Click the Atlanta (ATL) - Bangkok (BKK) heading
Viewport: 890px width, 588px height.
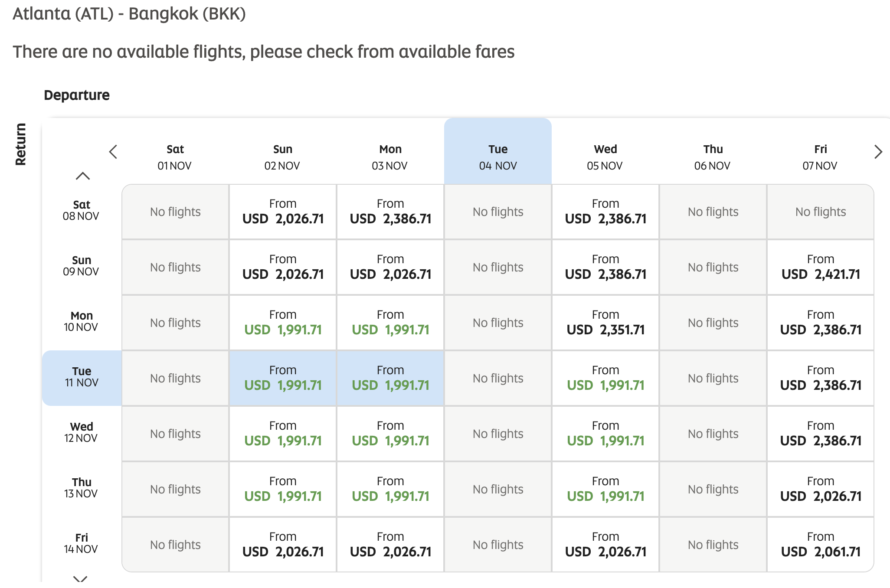[129, 14]
